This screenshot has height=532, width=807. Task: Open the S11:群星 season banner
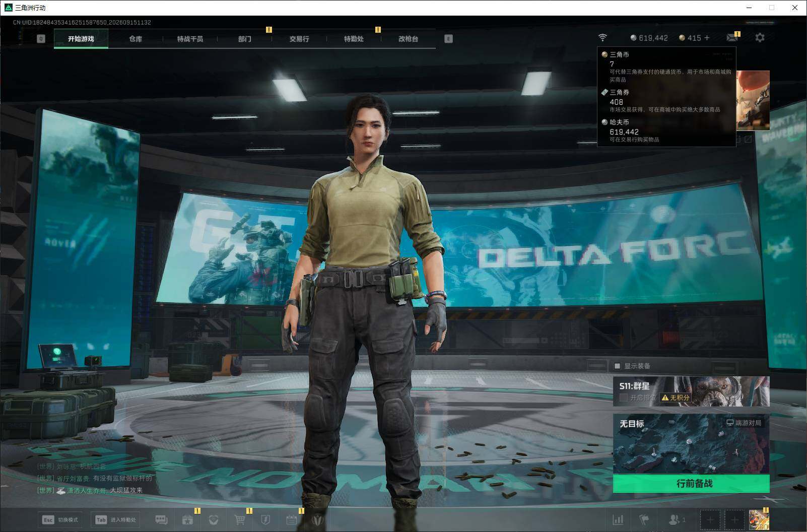pyautogui.click(x=691, y=391)
